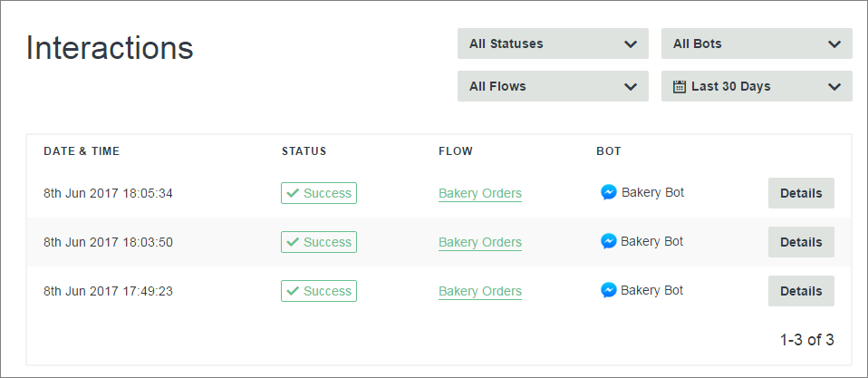
Task: Click the DATE & TIME column header
Action: [82, 151]
